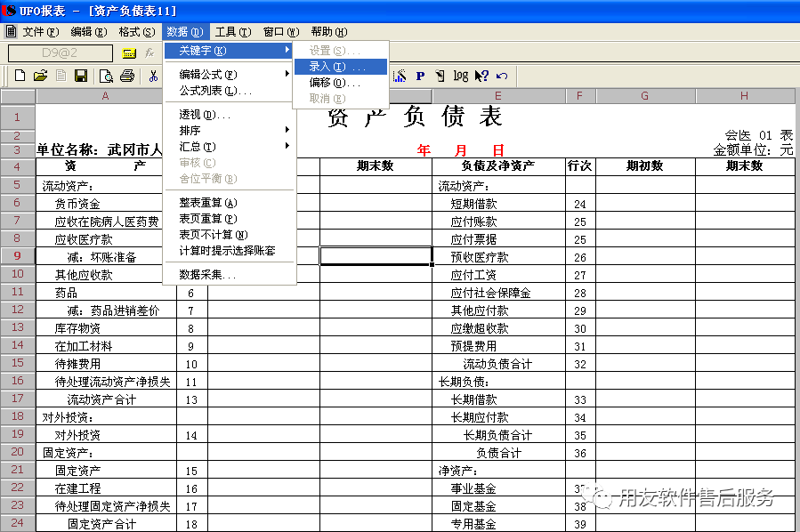Click the Save floppy disk icon
Screen dimensions: 800x532
tap(81, 76)
